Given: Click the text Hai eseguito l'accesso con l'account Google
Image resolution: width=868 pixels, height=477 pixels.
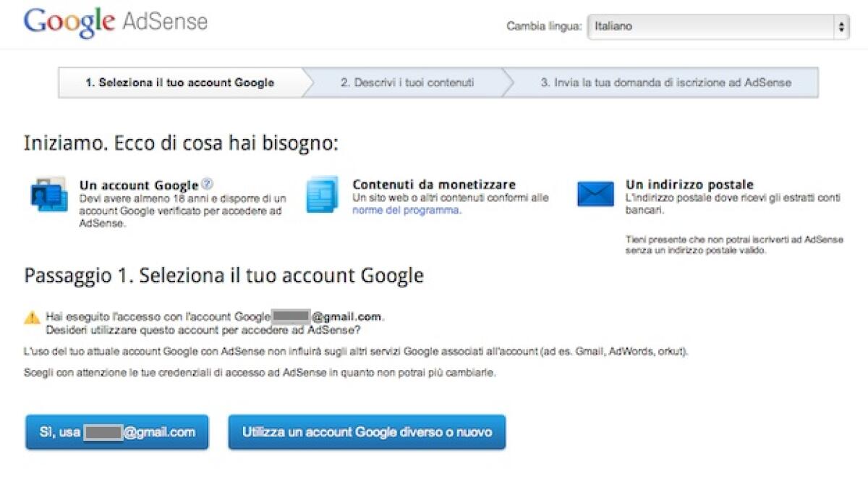Looking at the screenshot, I should pyautogui.click(x=158, y=317).
